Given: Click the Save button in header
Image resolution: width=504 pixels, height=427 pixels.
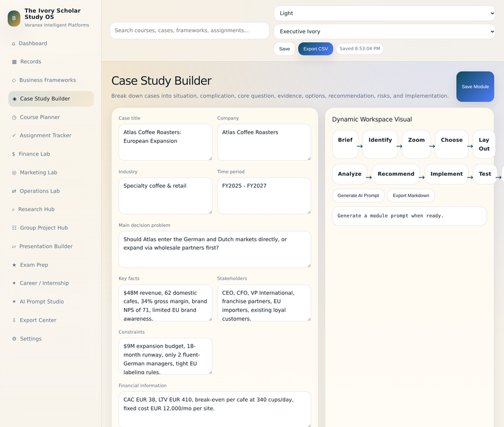Looking at the screenshot, I should [285, 49].
